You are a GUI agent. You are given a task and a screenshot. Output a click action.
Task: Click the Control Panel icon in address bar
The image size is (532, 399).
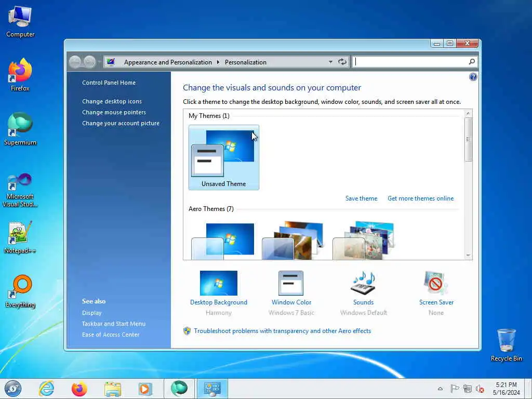111,62
